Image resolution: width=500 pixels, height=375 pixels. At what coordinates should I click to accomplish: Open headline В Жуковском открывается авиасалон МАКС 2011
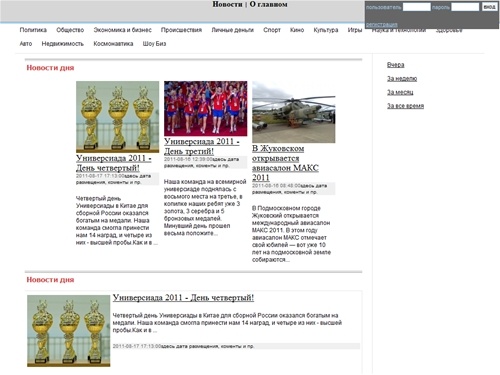(x=285, y=163)
